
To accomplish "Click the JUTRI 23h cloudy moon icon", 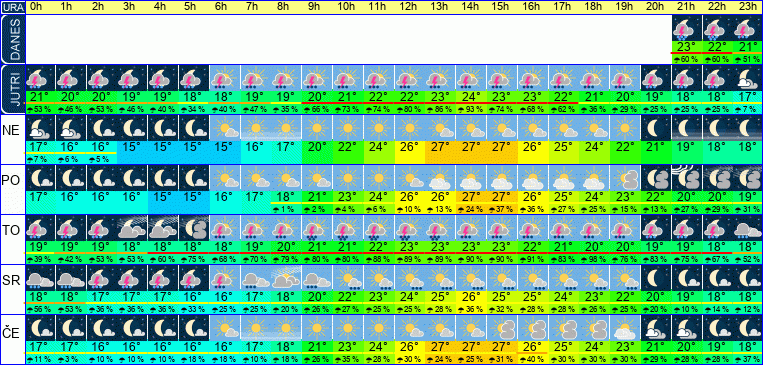I will (747, 77).
